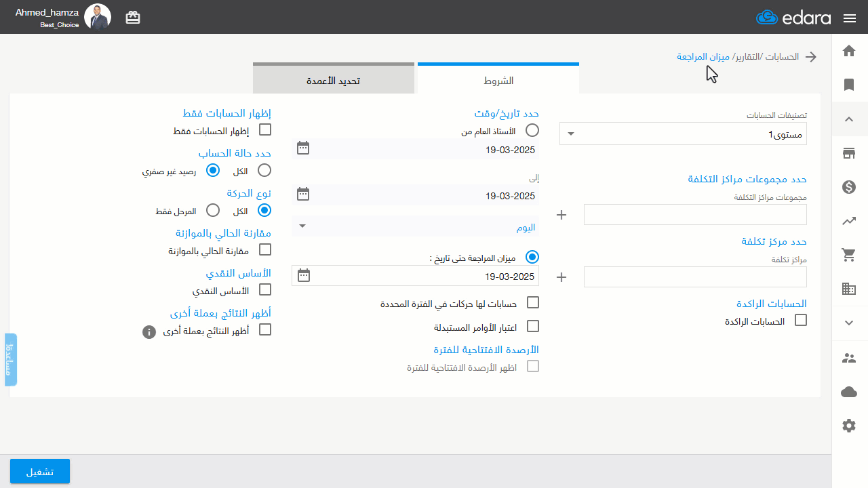
Task: Open تصنيفات الحسابات dropdown showing مستوى1
Action: click(x=683, y=134)
